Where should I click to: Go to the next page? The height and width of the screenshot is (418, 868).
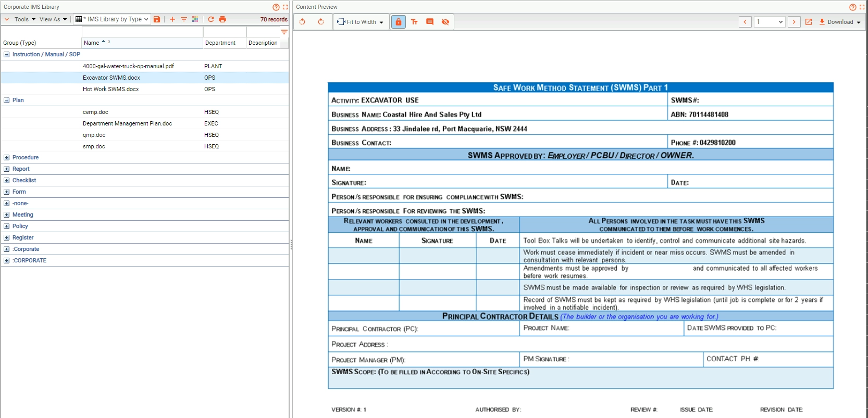[x=794, y=22]
